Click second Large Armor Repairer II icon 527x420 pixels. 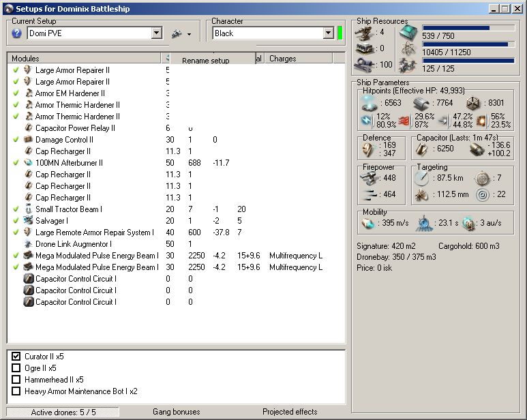click(29, 82)
